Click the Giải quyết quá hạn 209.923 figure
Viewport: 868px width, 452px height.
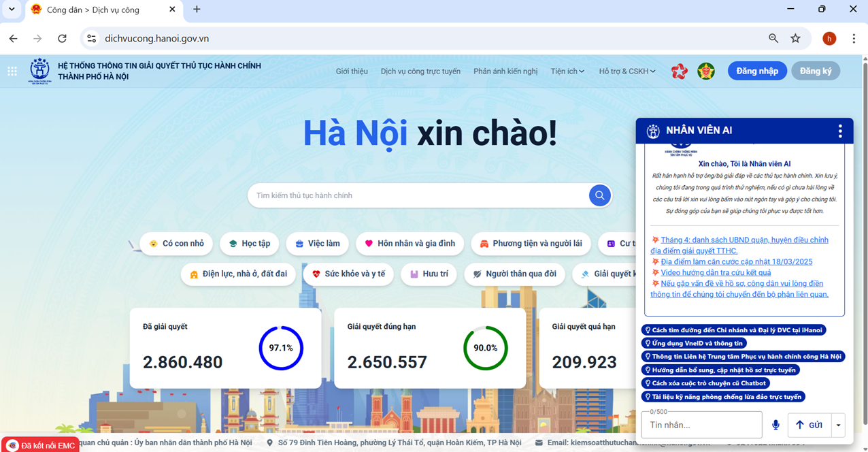[x=584, y=362]
